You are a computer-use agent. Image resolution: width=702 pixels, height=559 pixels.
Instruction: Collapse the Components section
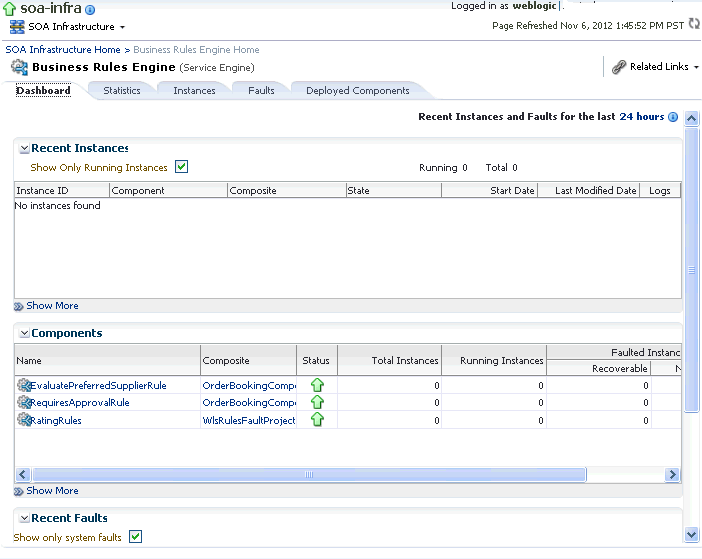(25, 333)
